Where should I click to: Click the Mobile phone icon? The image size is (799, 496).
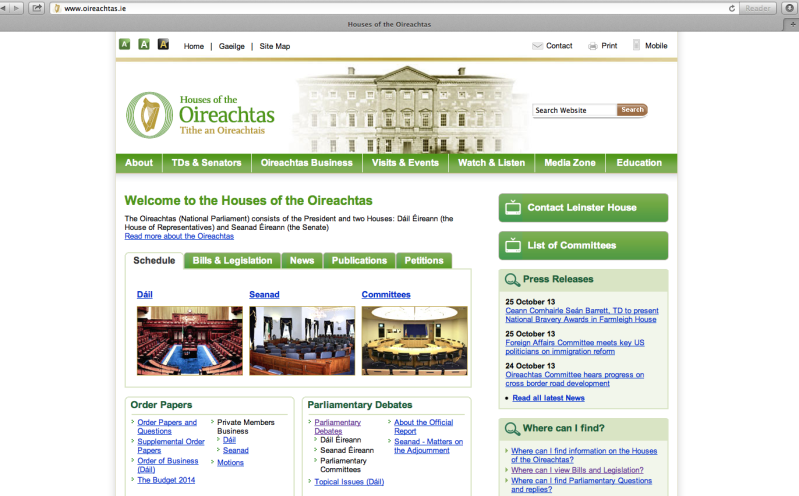pos(636,45)
